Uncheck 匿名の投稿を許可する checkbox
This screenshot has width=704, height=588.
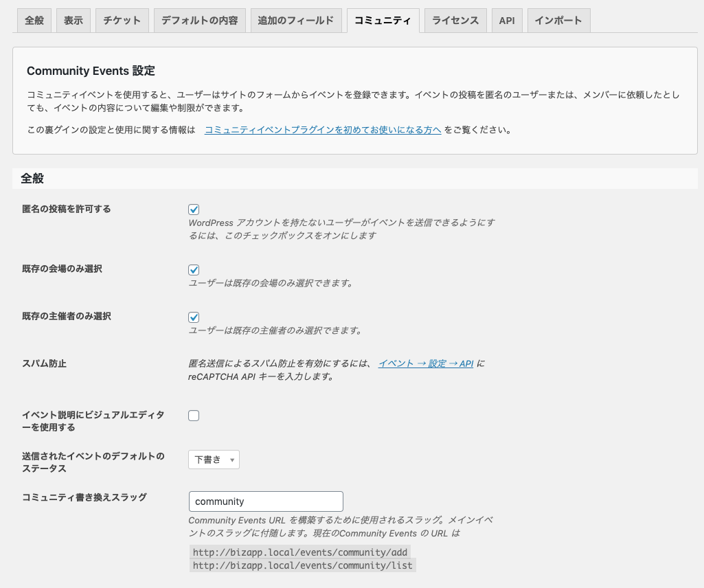pos(194,210)
